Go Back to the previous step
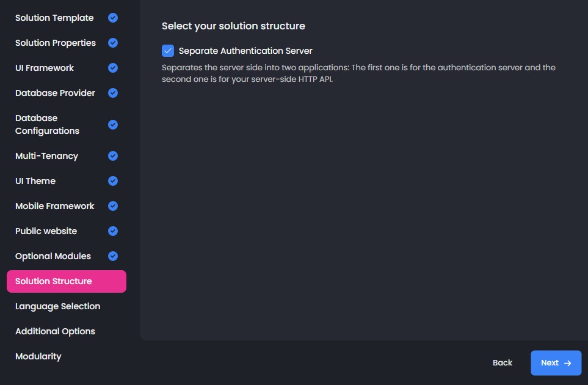588x385 pixels. 502,362
